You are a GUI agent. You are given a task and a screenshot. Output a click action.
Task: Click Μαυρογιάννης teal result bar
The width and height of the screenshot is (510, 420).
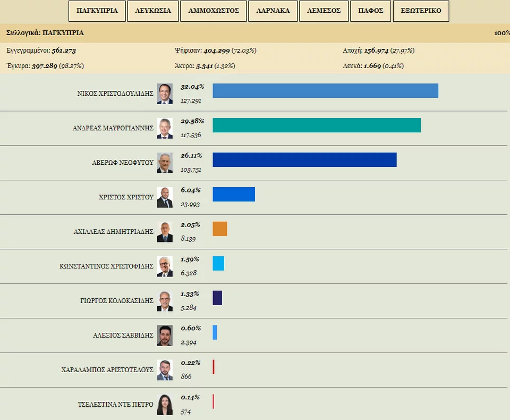pos(317,125)
